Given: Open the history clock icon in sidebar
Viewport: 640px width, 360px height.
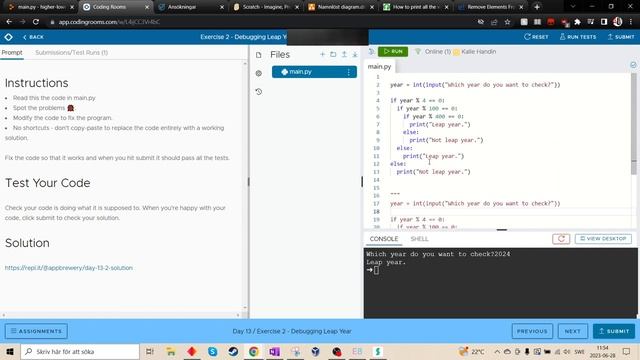Looking at the screenshot, I should 258,92.
